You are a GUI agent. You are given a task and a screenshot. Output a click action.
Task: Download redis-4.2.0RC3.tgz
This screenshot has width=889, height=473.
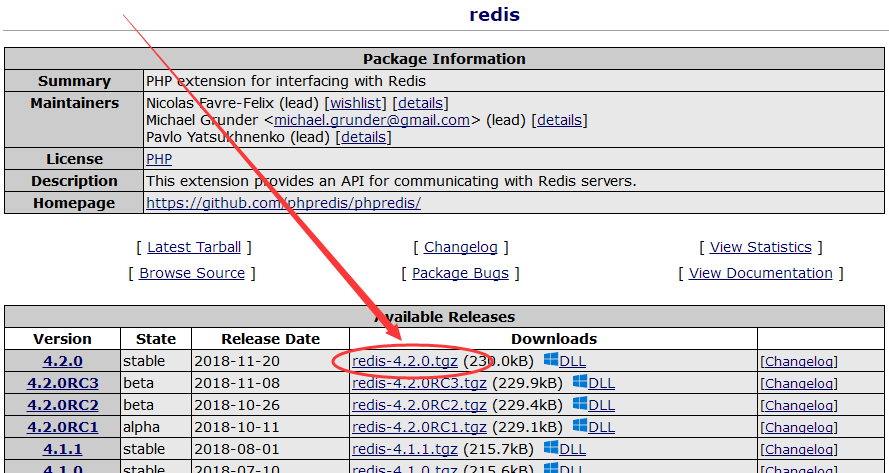419,383
